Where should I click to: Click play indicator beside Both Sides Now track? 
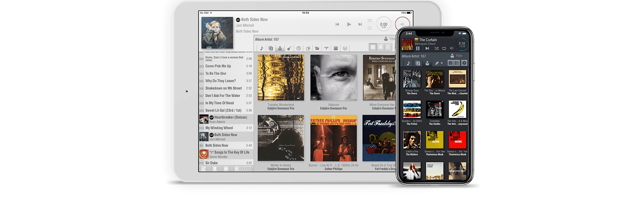pos(202,146)
